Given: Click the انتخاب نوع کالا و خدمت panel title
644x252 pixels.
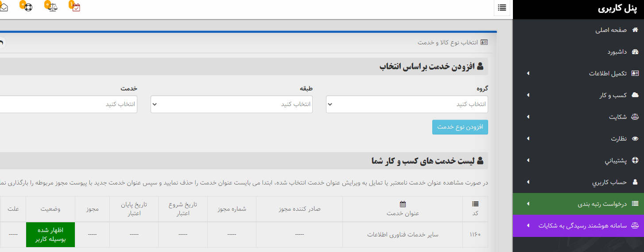Looking at the screenshot, I should pyautogui.click(x=448, y=42).
